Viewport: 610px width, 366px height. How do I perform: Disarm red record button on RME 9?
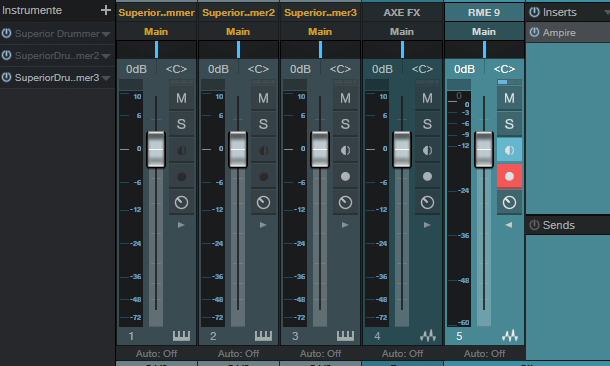[509, 176]
